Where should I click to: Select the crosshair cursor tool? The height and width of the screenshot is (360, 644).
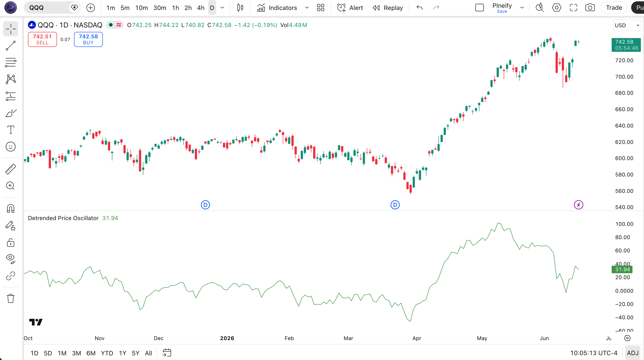(x=11, y=29)
